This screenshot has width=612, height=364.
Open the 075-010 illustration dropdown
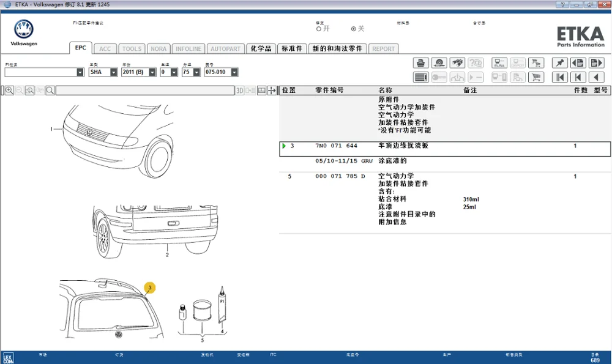[234, 72]
